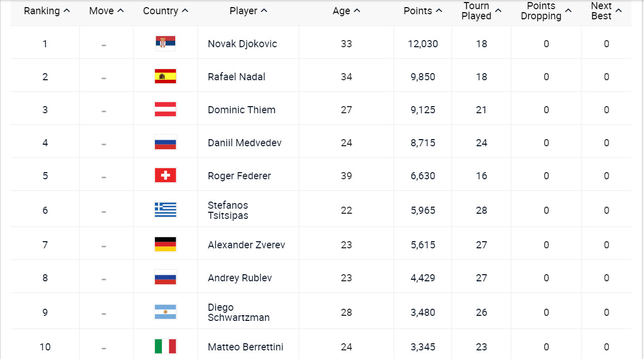Click the Serbia flag icon
Viewport: 644px width, 359px height.
(x=165, y=44)
